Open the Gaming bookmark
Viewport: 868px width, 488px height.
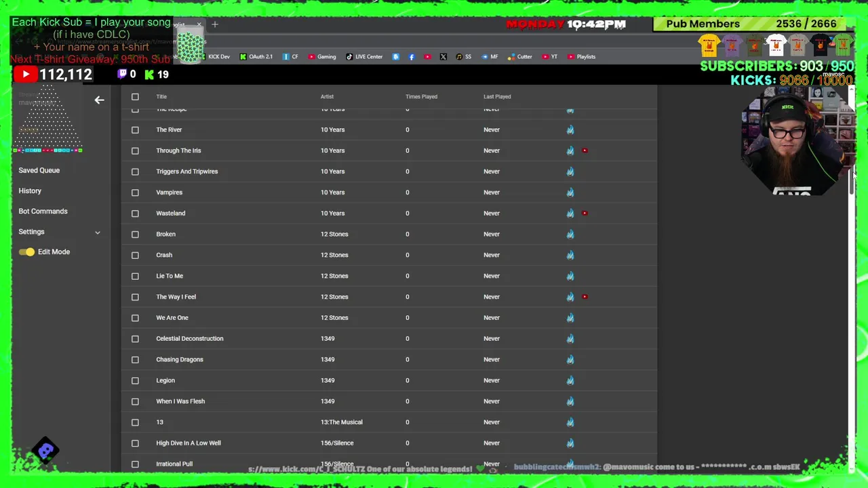(321, 57)
